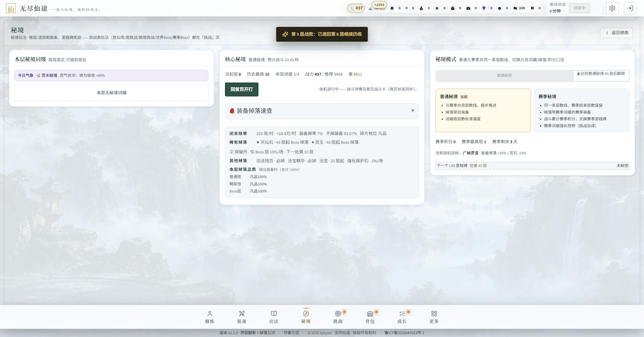Screen dimensions: 644x337
Task: Choose the 普通秘境 mode card
Action: click(483, 110)
